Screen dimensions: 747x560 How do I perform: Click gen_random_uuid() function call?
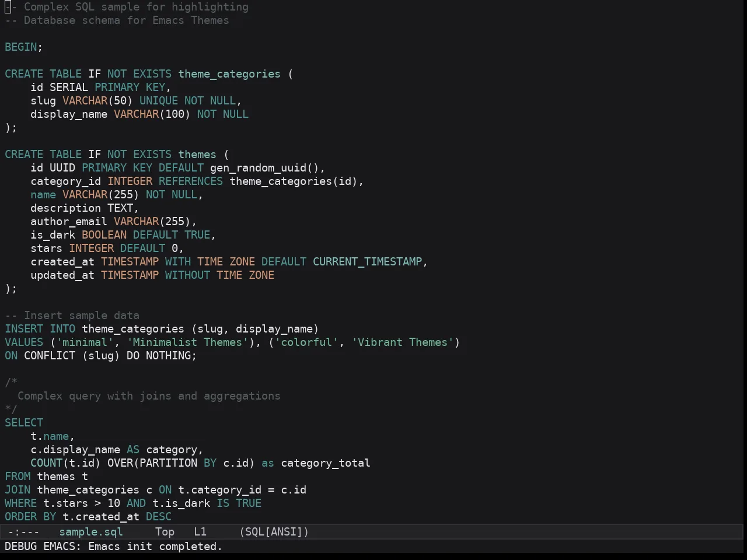(x=264, y=168)
